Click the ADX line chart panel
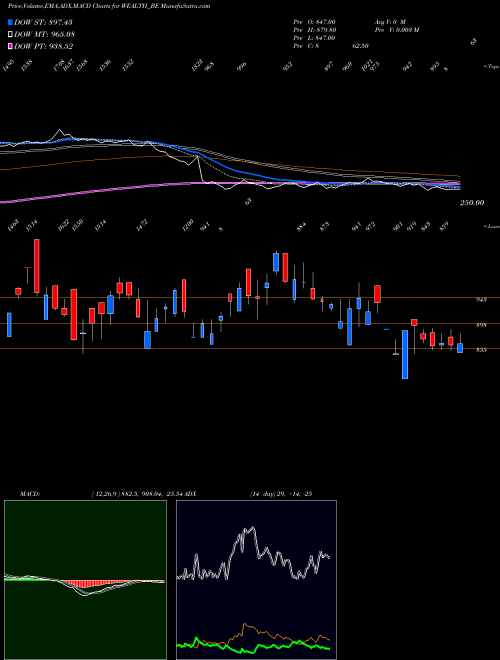Image resolution: width=500 pixels, height=660 pixels. click(x=256, y=580)
